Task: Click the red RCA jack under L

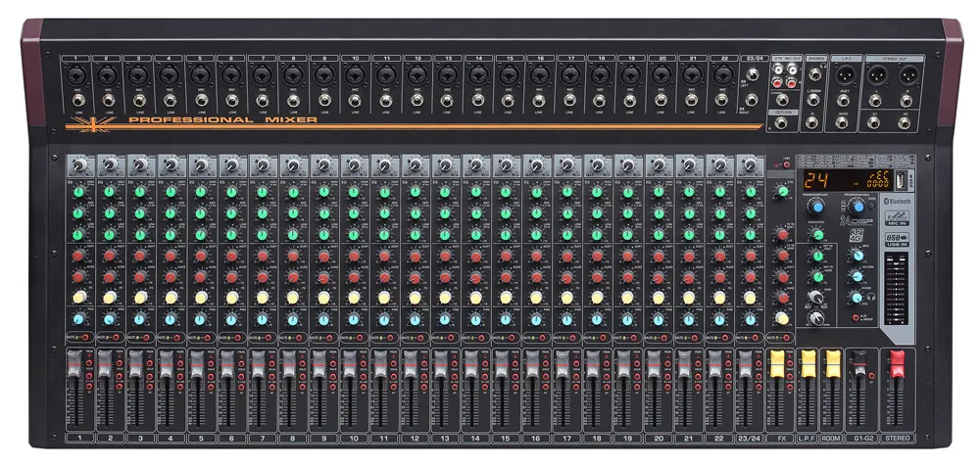Action: pos(791,83)
